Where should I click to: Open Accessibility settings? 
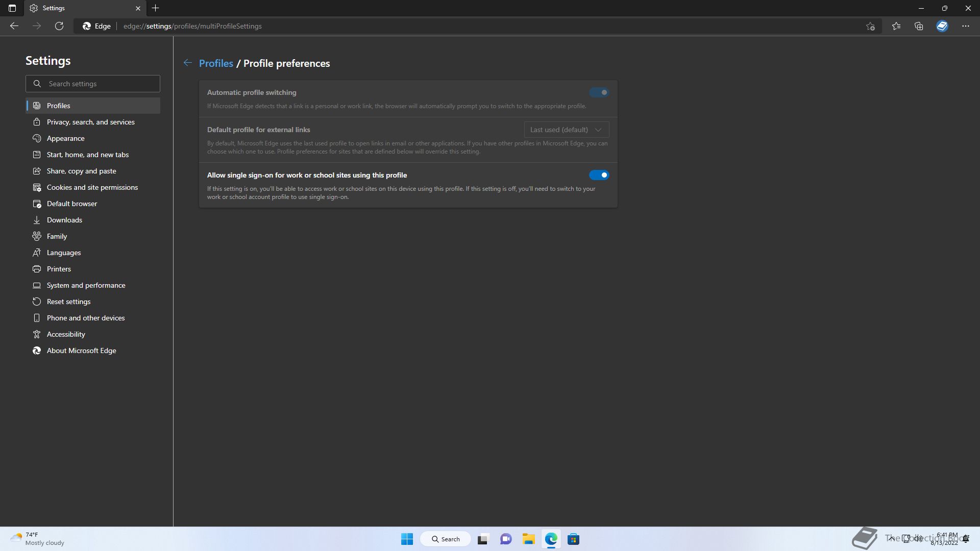(x=93, y=334)
